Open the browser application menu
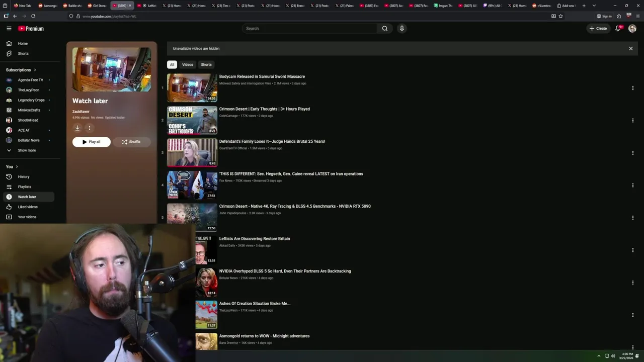 (637, 16)
